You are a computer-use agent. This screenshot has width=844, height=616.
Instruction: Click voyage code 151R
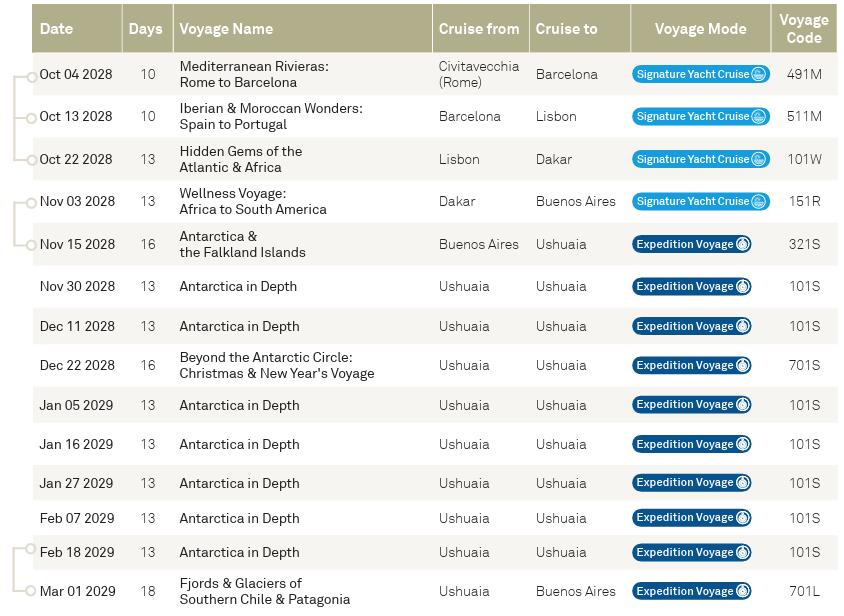[x=805, y=201]
